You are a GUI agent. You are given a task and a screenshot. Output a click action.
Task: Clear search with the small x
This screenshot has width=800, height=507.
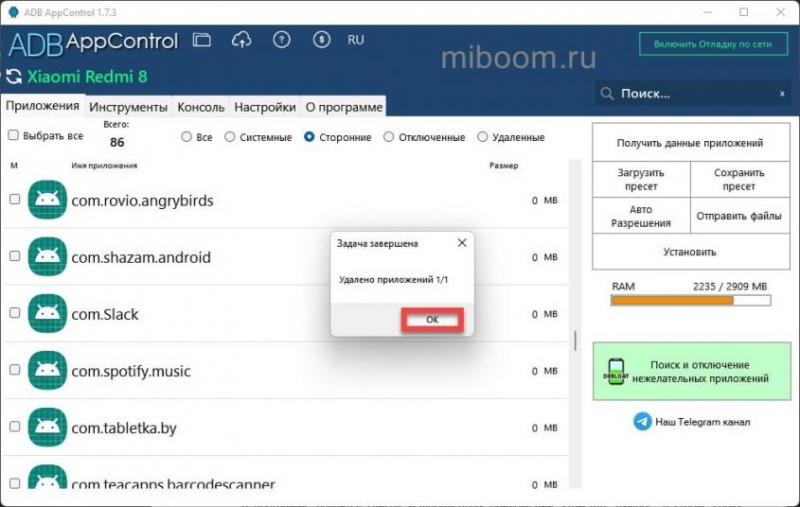tap(782, 93)
